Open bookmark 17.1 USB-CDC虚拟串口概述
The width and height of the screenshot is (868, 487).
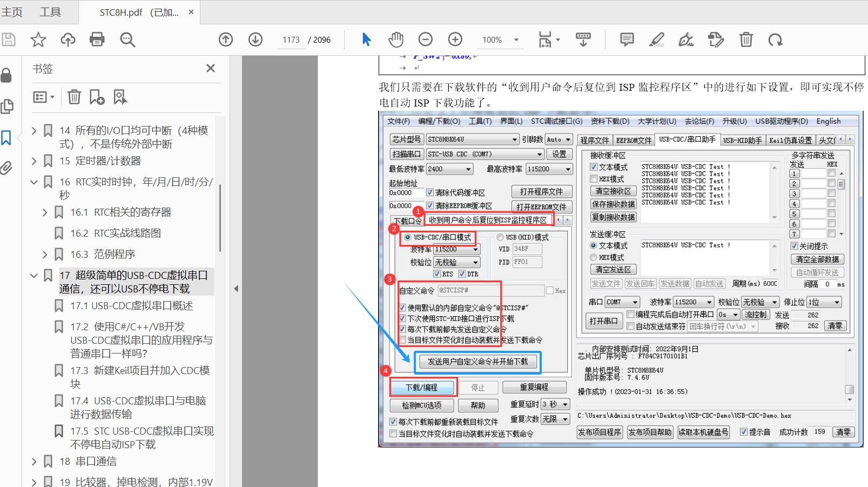click(x=131, y=306)
